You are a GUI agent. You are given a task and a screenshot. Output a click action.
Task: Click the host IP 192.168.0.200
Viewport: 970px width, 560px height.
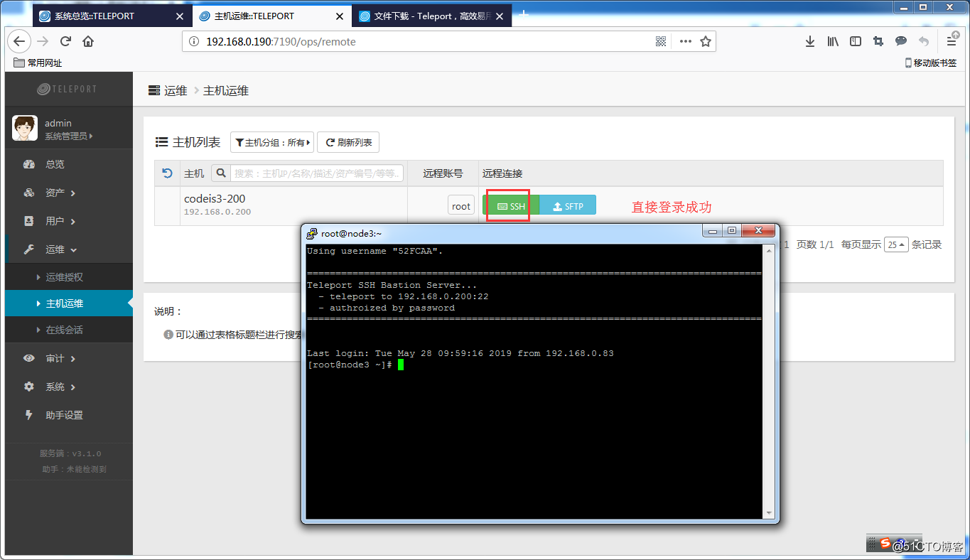pos(217,212)
